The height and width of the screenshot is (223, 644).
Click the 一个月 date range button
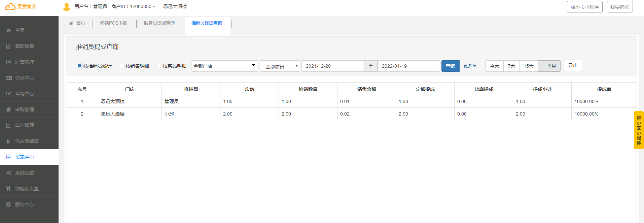[x=549, y=66]
